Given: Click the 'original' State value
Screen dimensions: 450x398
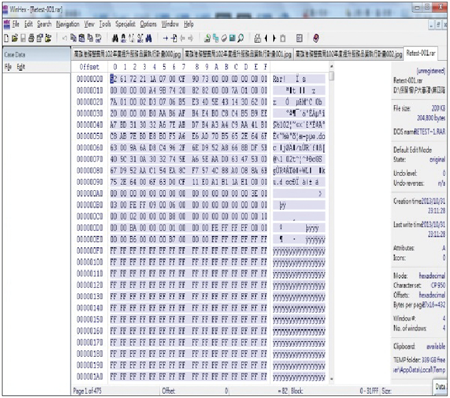Looking at the screenshot, I should point(437,159).
